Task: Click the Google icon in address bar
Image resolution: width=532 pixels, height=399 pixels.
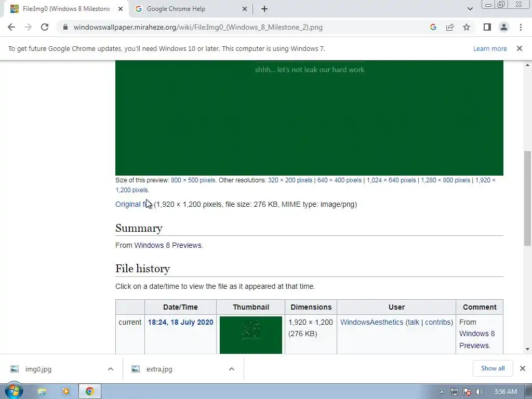Action: pyautogui.click(x=433, y=27)
